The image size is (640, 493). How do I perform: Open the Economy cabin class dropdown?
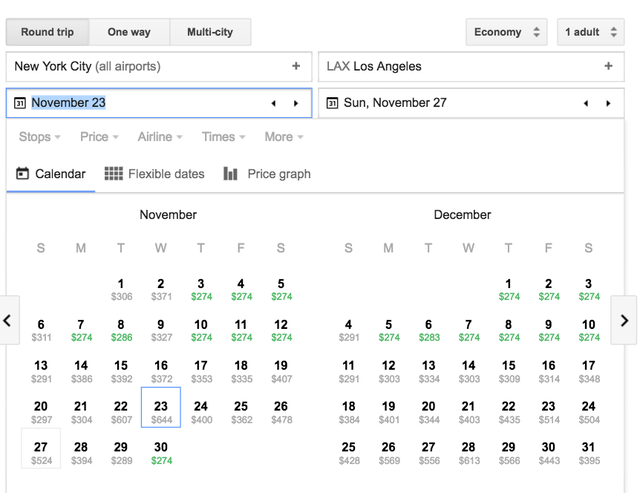pos(506,32)
